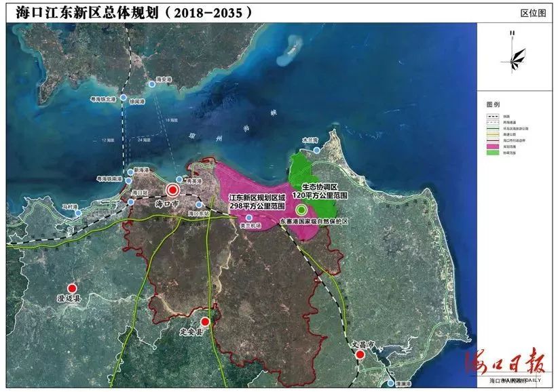Screen dimensions: 558x392
Task: Click the Hai'an Port blue marker
Action: (152, 84)
